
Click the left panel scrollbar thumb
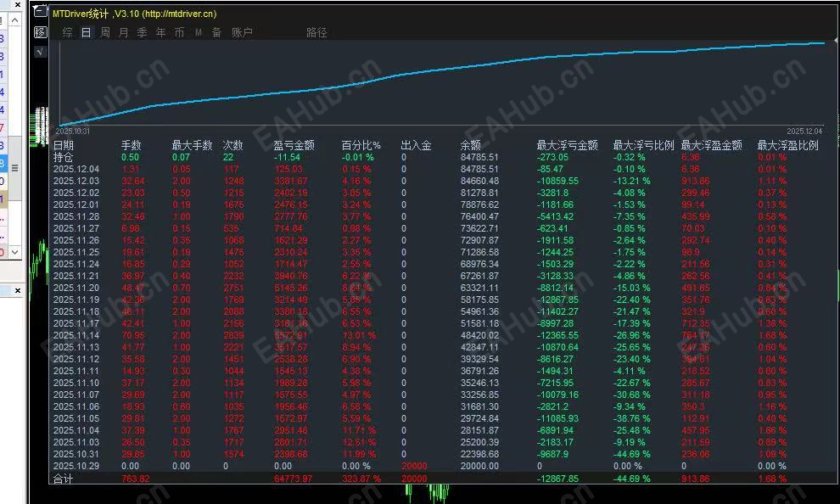click(x=15, y=168)
